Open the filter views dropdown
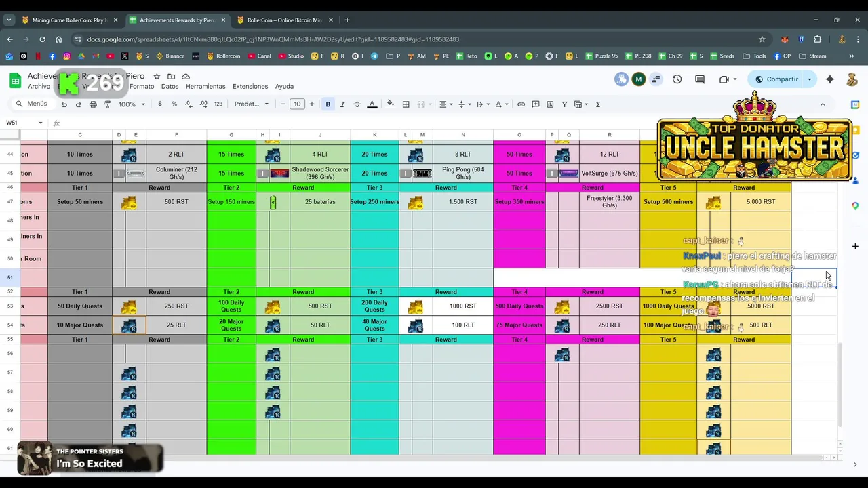This screenshot has height=488, width=868. (x=581, y=104)
